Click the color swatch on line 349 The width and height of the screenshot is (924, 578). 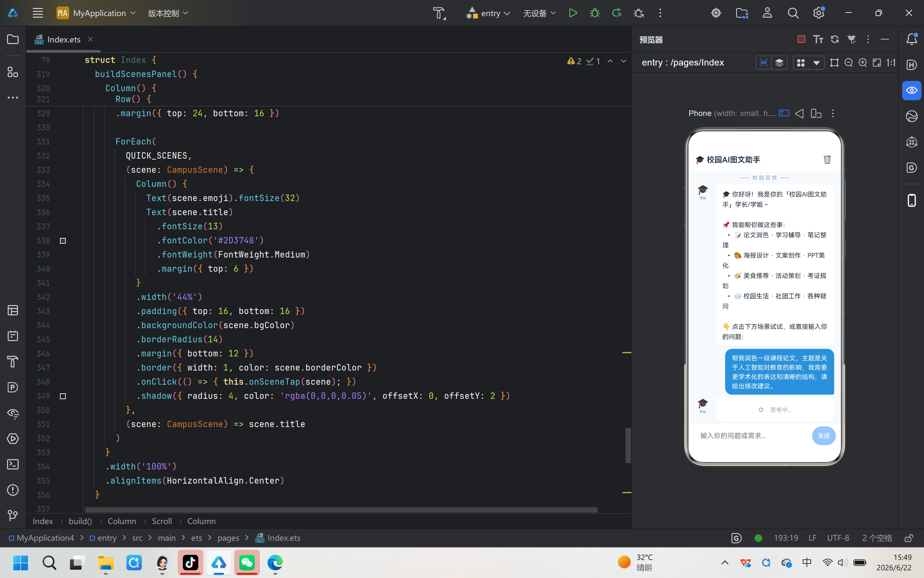click(x=63, y=397)
